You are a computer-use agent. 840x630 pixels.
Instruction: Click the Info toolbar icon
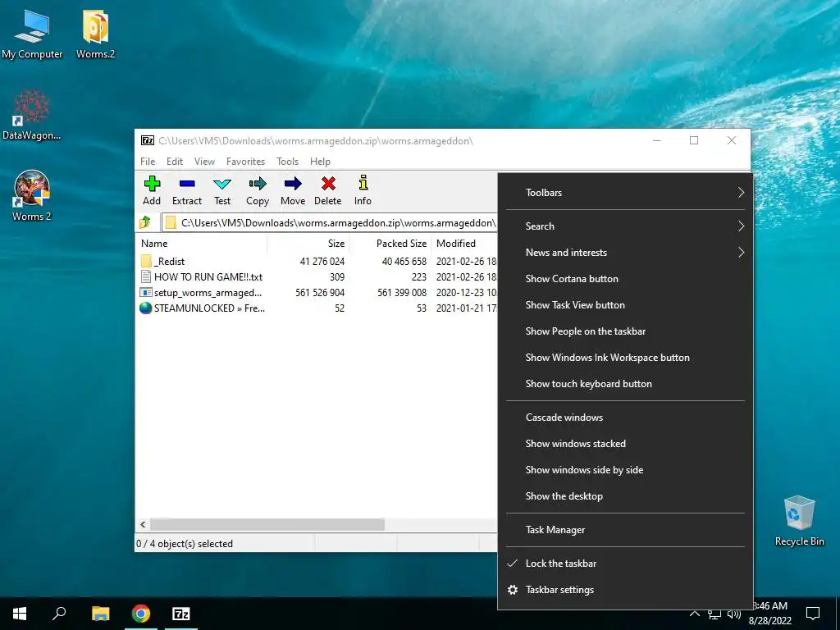[363, 183]
